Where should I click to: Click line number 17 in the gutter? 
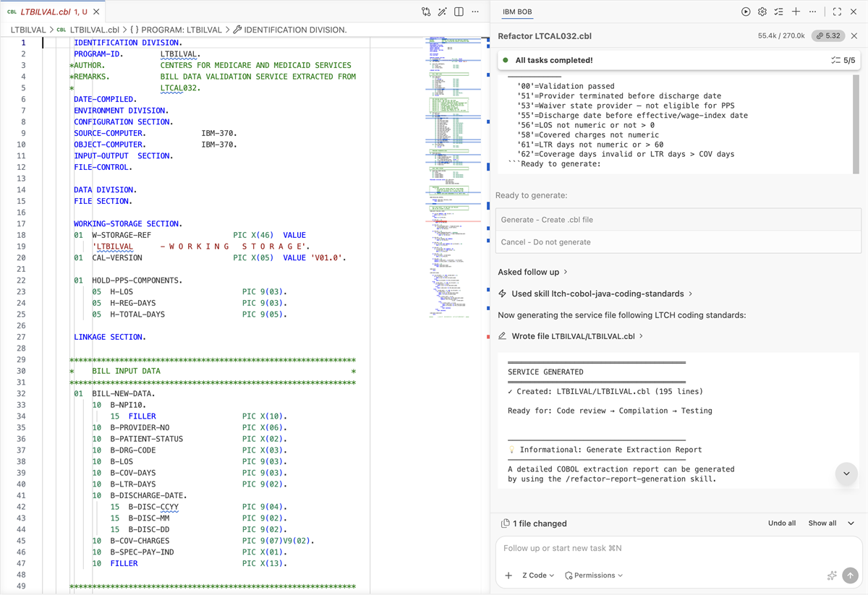click(22, 223)
